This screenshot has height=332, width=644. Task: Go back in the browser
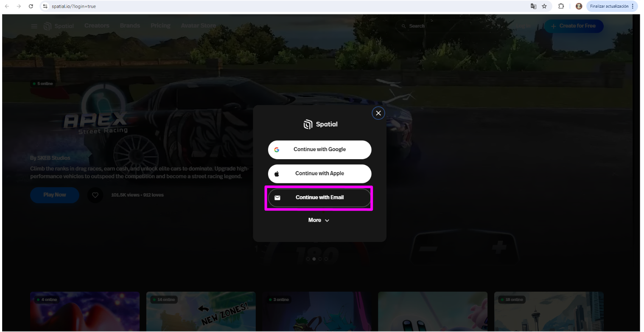coord(7,6)
